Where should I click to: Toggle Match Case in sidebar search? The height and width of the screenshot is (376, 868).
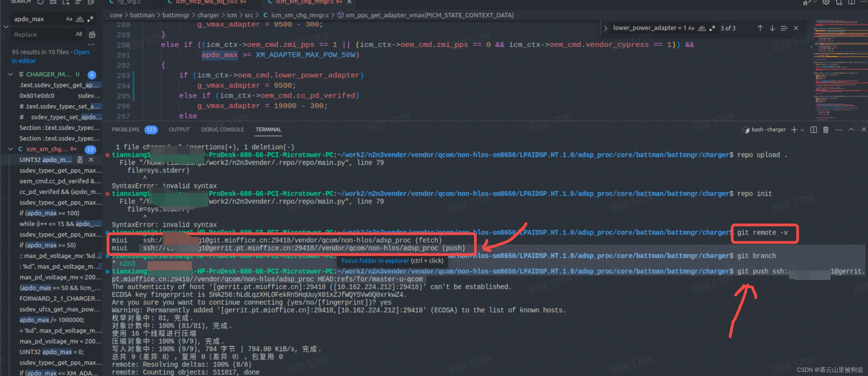[69, 19]
